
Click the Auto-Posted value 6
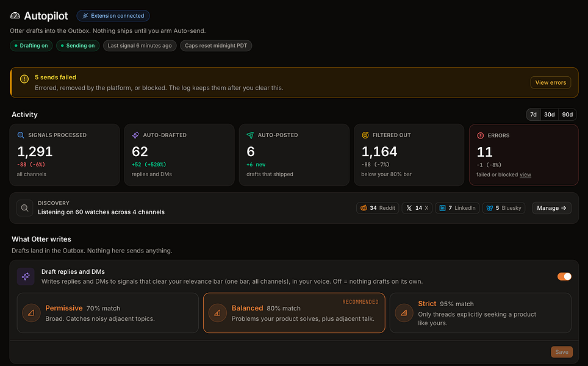pos(251,151)
